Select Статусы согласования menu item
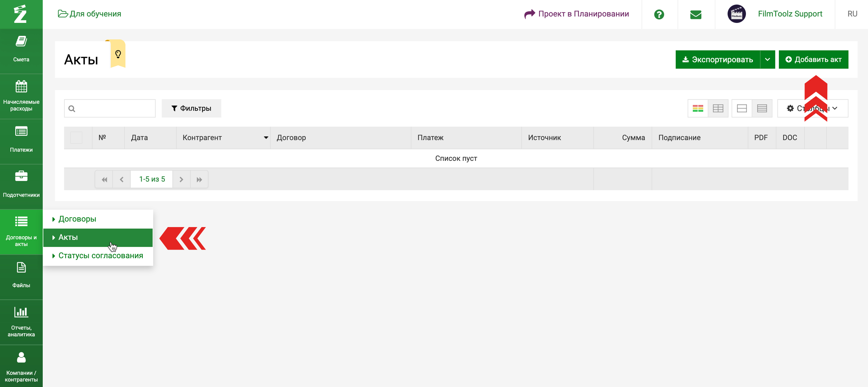The width and height of the screenshot is (868, 387). [100, 256]
